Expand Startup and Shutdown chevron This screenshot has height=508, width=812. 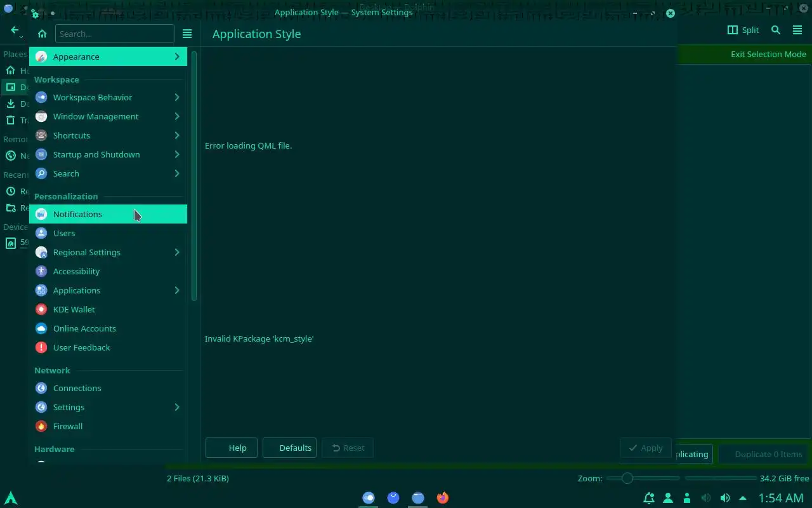coord(177,154)
